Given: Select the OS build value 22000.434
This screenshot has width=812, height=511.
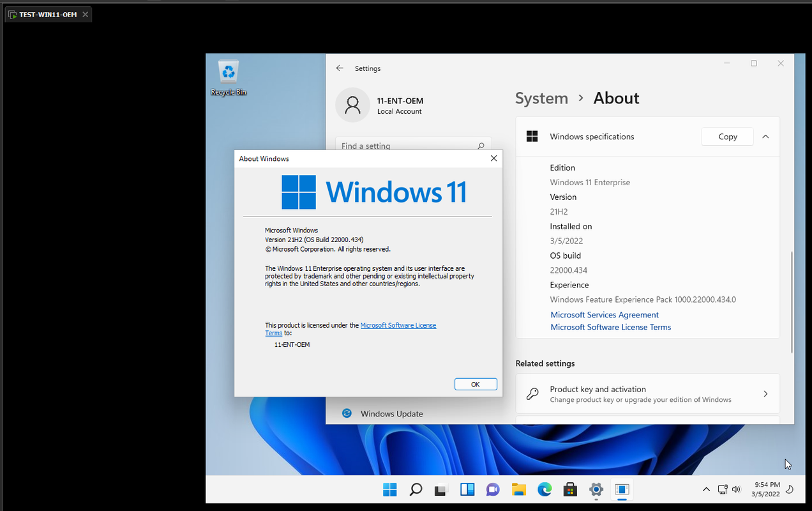Looking at the screenshot, I should tap(569, 270).
